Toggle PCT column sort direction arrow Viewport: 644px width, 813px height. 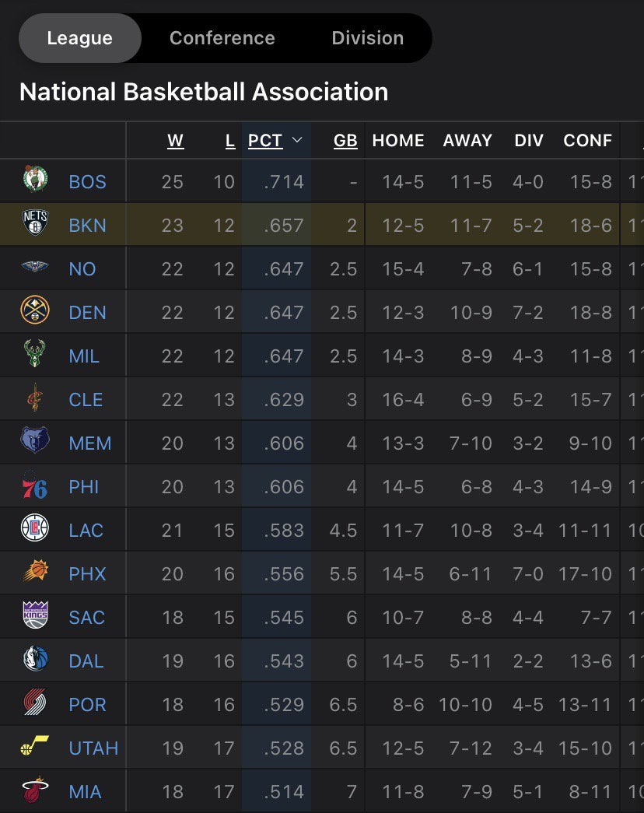coord(296,141)
